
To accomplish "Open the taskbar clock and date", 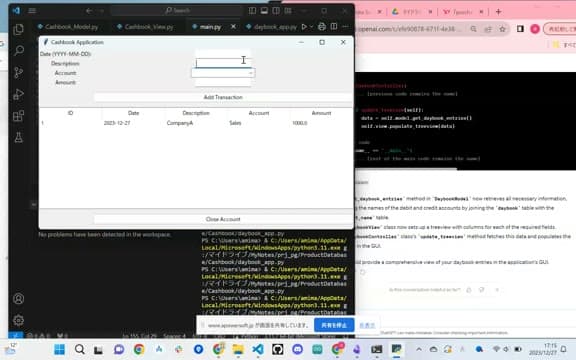I will (x=543, y=349).
